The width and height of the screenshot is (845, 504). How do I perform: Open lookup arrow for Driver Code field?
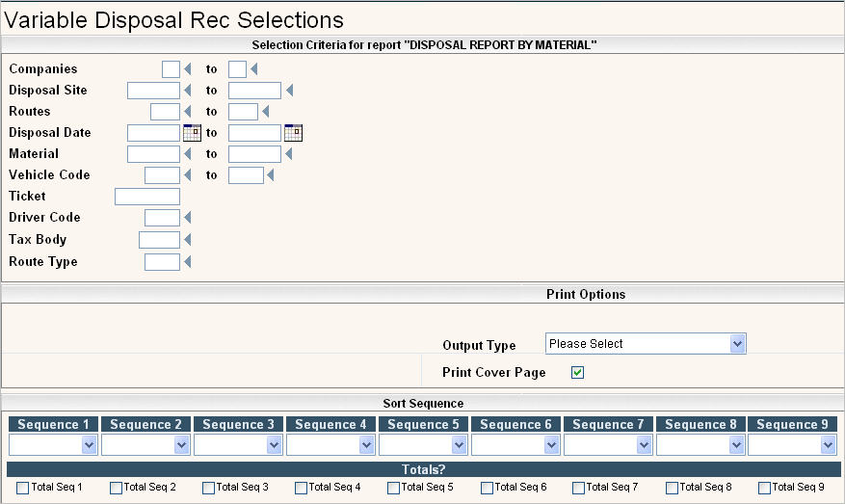click(188, 217)
